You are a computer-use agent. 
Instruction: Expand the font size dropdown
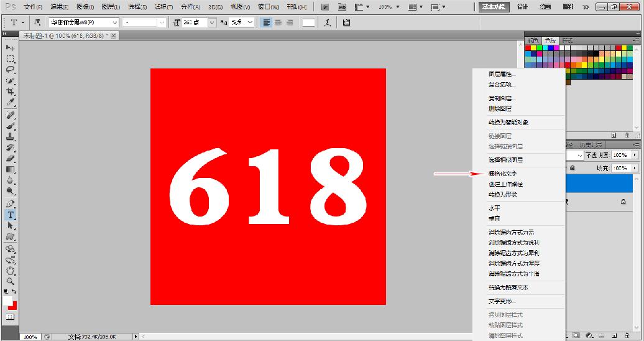click(212, 22)
